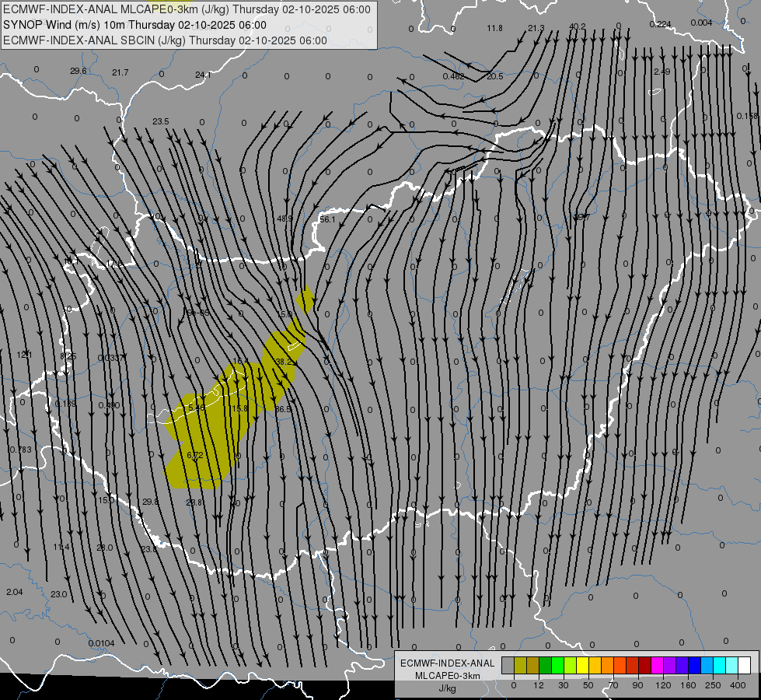Click the legend tick label 70
The image size is (761, 700).
(613, 685)
